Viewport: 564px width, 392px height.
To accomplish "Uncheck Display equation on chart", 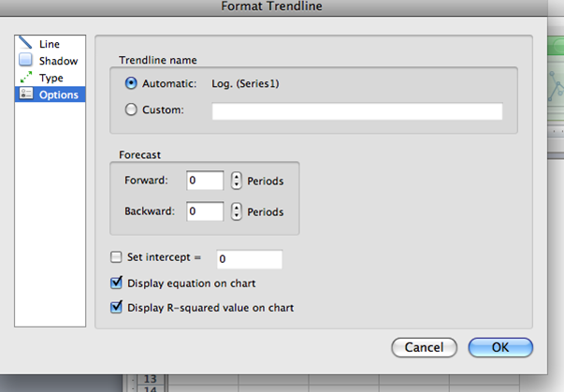I will [x=116, y=283].
